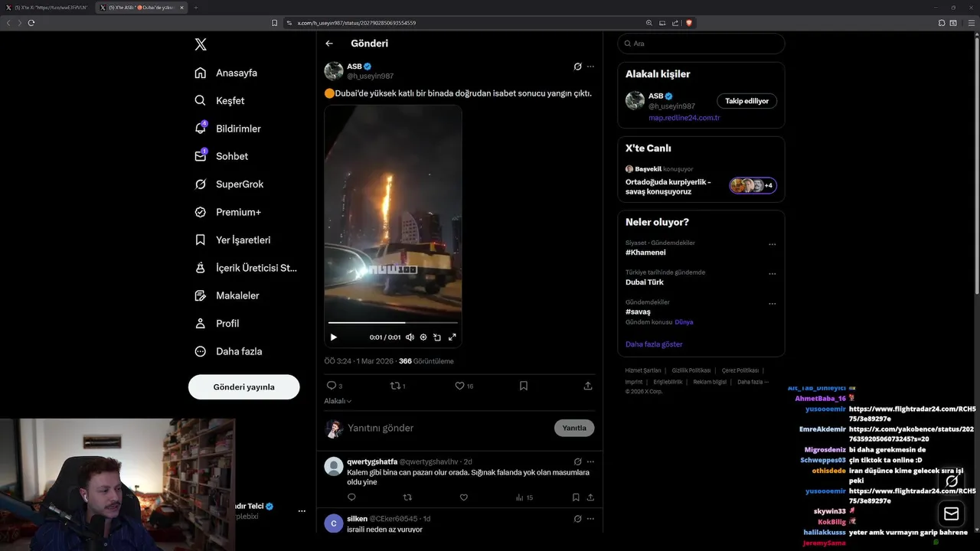Screen dimensions: 980x551
Task: Click Daha fazla göster link
Action: coord(654,344)
